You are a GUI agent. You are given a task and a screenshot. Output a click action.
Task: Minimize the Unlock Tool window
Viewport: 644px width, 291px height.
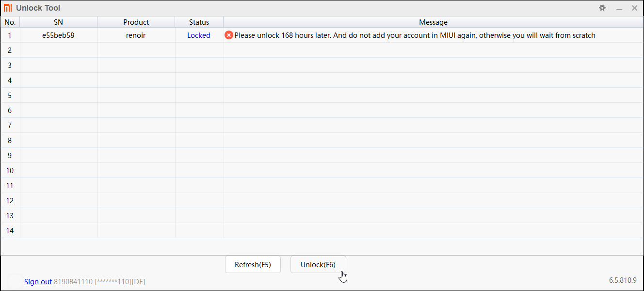click(x=619, y=8)
